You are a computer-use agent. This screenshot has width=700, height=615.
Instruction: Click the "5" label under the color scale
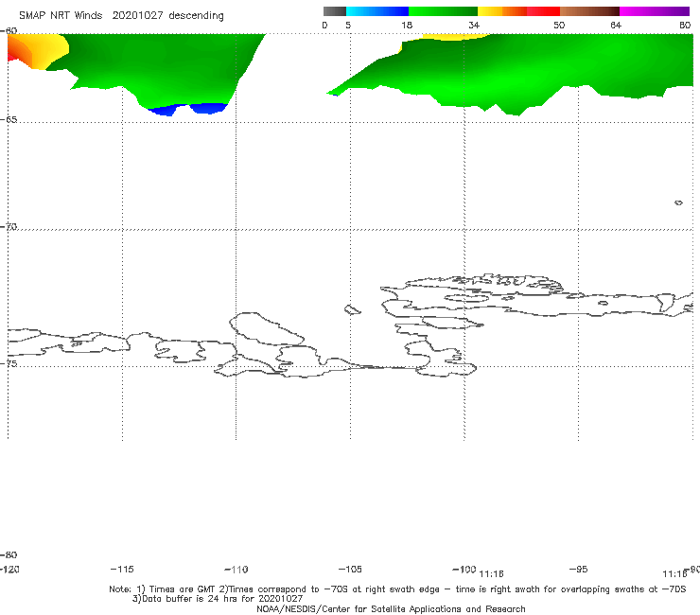(348, 25)
